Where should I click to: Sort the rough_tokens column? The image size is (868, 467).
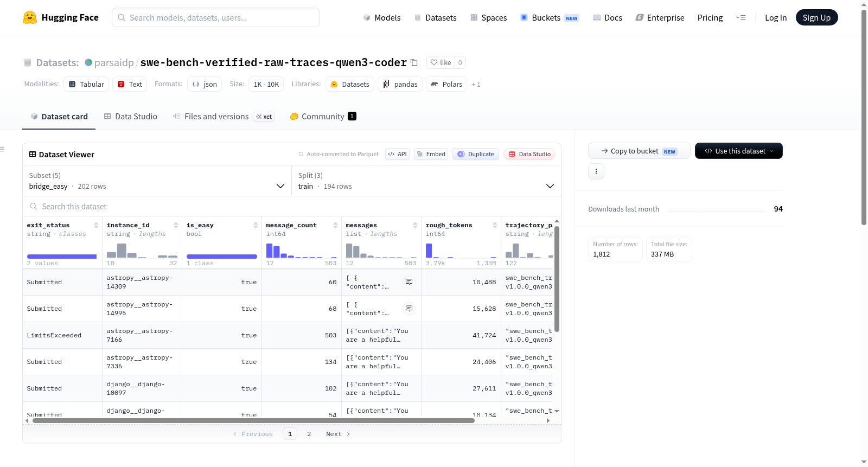[x=495, y=225]
